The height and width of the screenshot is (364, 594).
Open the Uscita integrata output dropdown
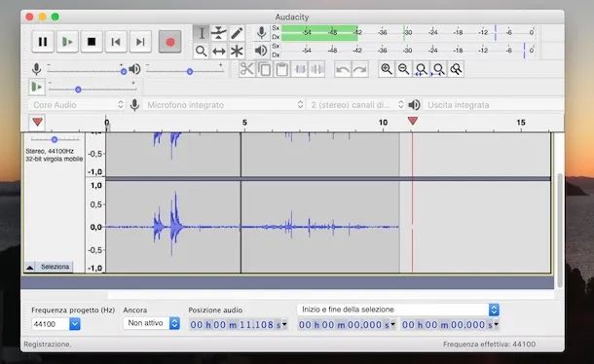(x=493, y=105)
